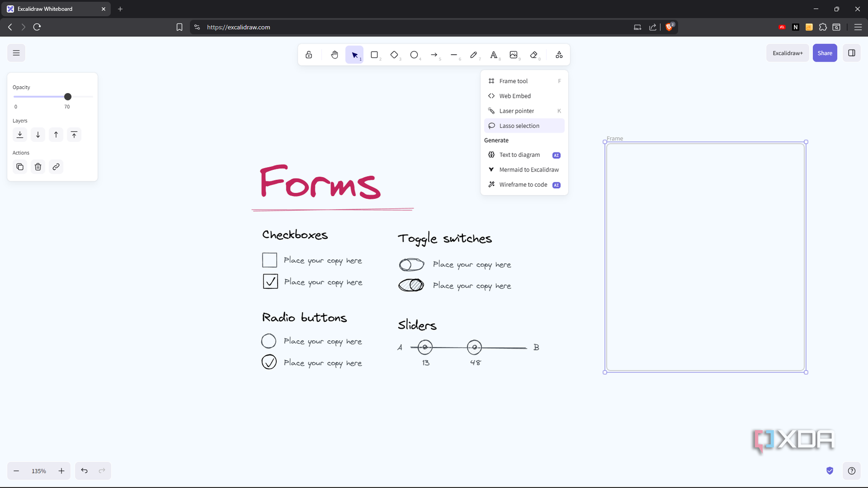
Task: Choose Lasso selection from the menu
Action: (524, 126)
